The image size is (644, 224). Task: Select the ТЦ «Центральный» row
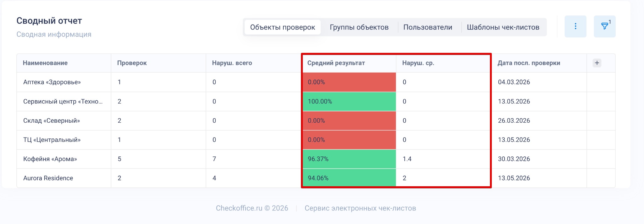(316, 140)
